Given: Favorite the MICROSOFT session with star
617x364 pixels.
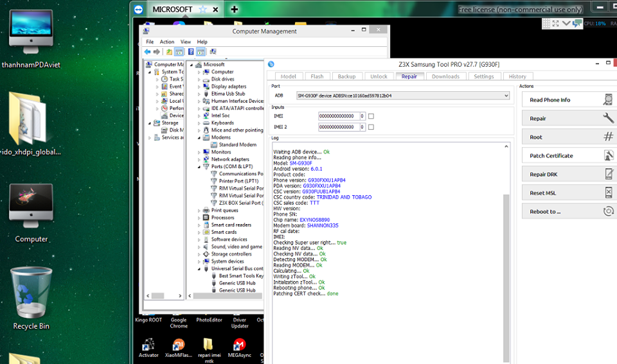Looking at the screenshot, I should (202, 10).
